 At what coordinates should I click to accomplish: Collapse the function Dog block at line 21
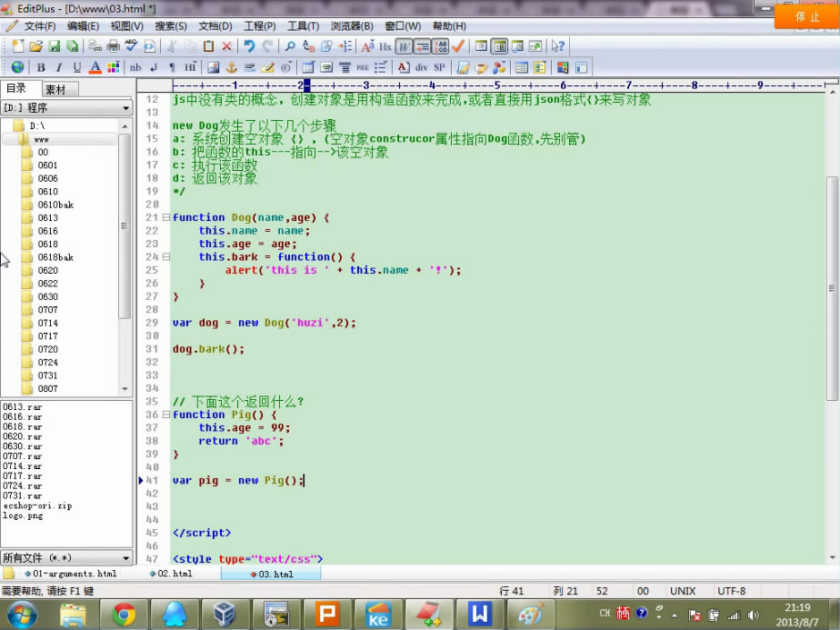click(166, 217)
